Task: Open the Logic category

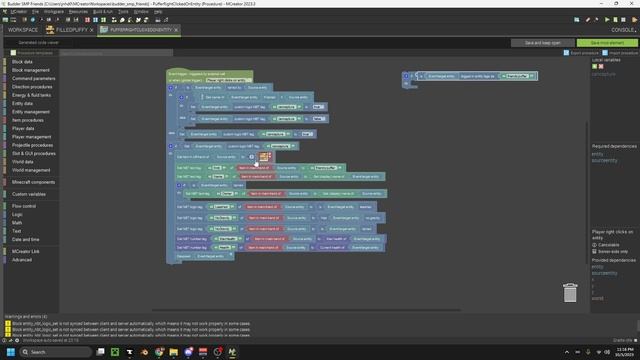Action: (x=17, y=214)
